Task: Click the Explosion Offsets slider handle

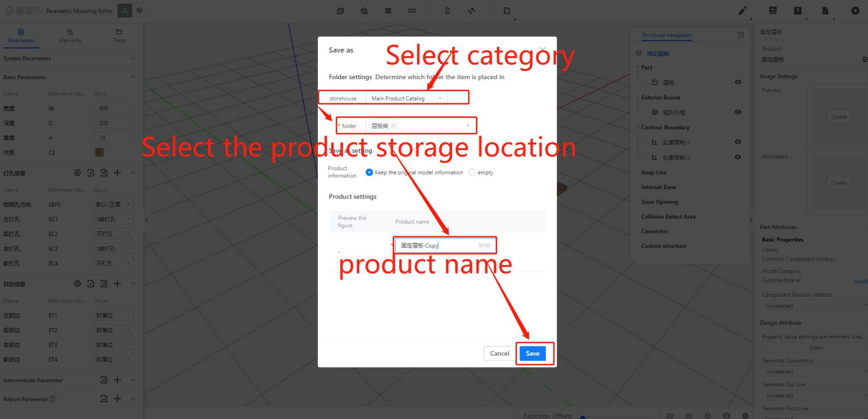Action: [582, 417]
